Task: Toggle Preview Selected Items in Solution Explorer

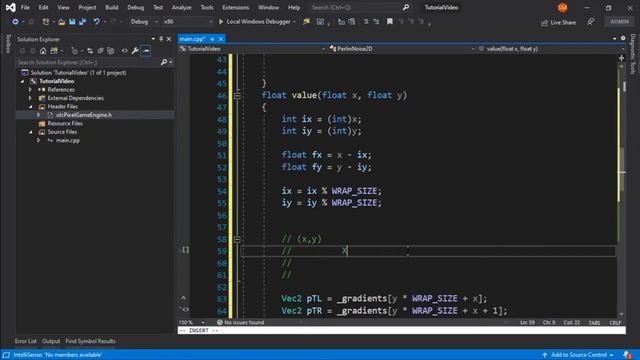Action: (146, 51)
